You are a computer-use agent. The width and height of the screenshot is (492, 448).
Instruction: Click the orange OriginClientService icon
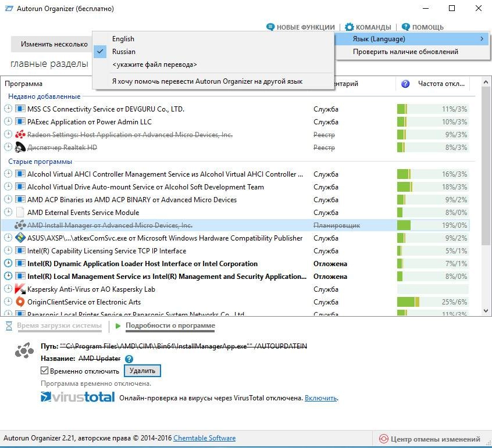[20, 302]
